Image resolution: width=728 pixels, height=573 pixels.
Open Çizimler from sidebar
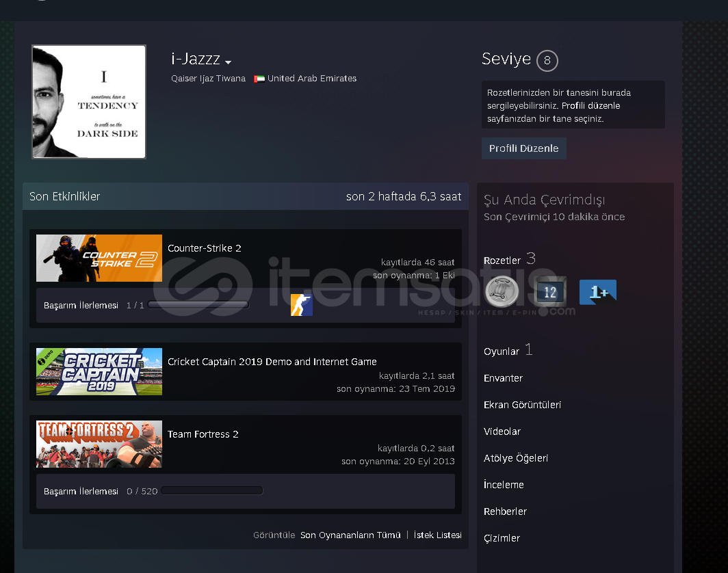coord(502,538)
